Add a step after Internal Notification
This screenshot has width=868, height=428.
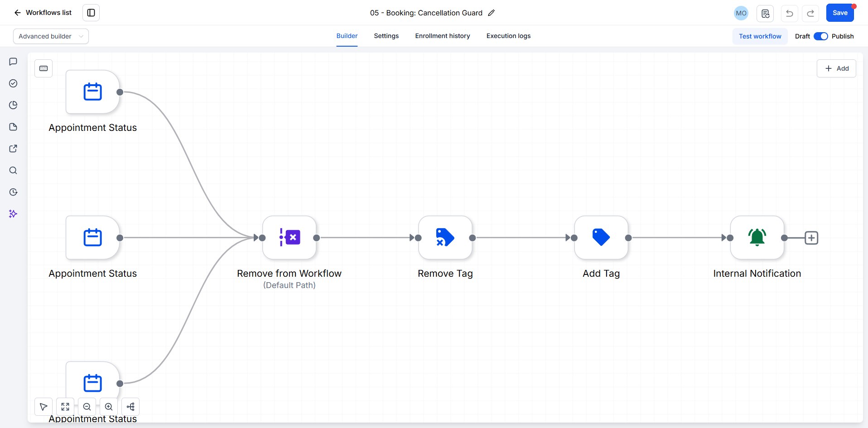pos(811,238)
